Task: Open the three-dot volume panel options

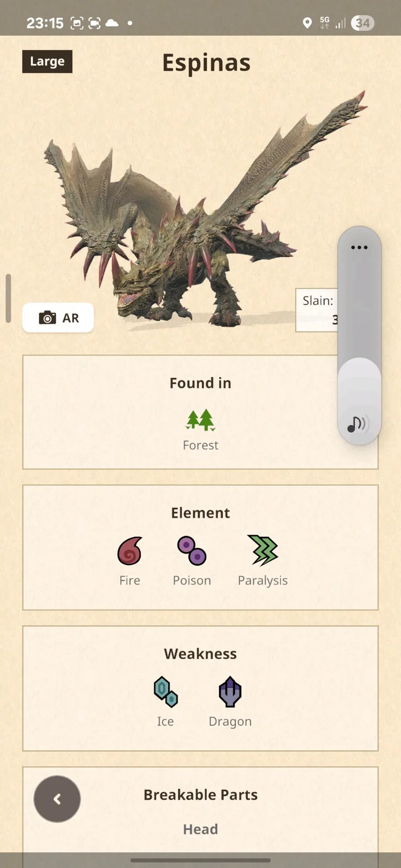Action: pyautogui.click(x=359, y=247)
